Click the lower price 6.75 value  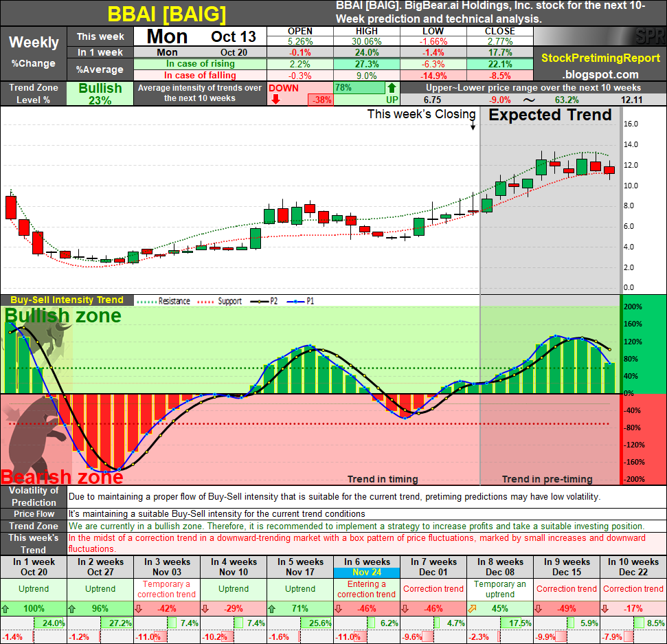(x=432, y=100)
